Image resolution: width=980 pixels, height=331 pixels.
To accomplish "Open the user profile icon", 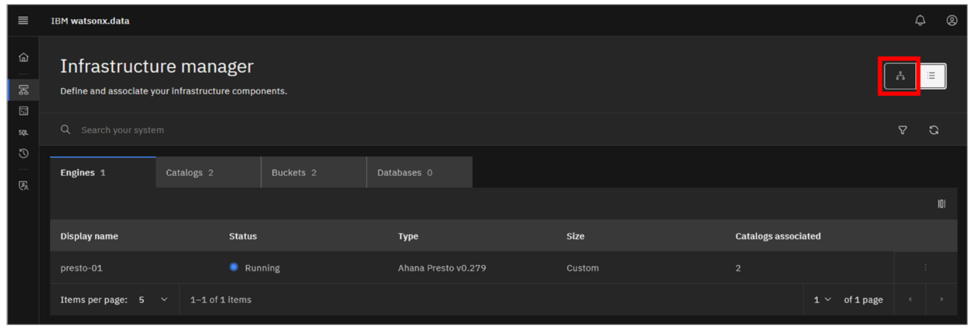I will pos(951,20).
